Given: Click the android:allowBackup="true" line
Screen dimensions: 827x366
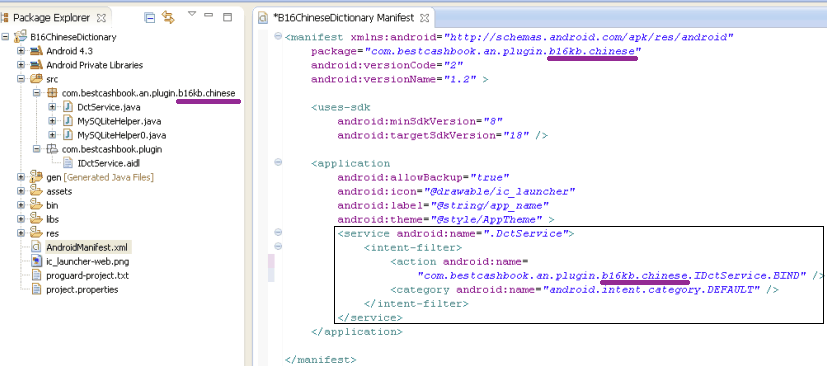Looking at the screenshot, I should click(423, 177).
